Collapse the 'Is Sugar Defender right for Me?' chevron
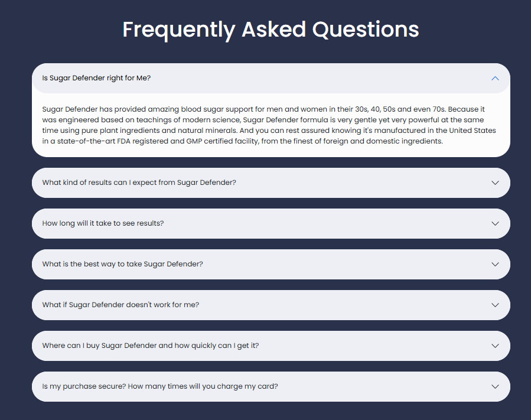 click(495, 78)
